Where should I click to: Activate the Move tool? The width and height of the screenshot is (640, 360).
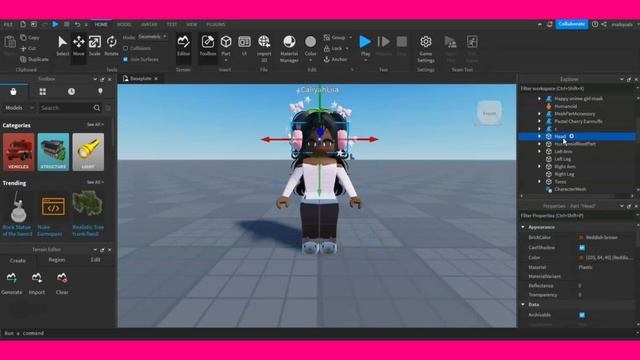78,45
